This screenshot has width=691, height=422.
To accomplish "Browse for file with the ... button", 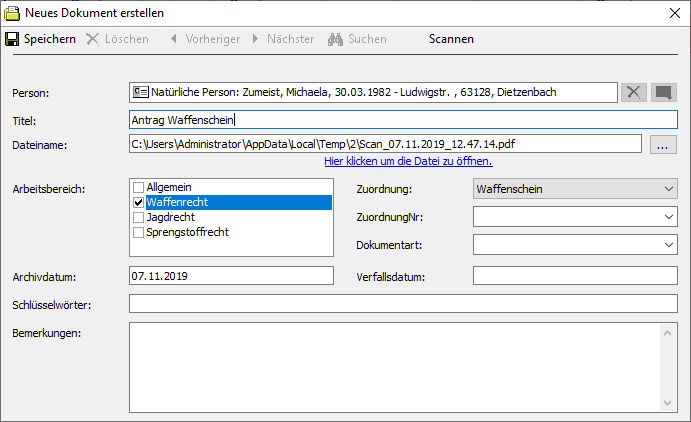I will [x=662, y=145].
